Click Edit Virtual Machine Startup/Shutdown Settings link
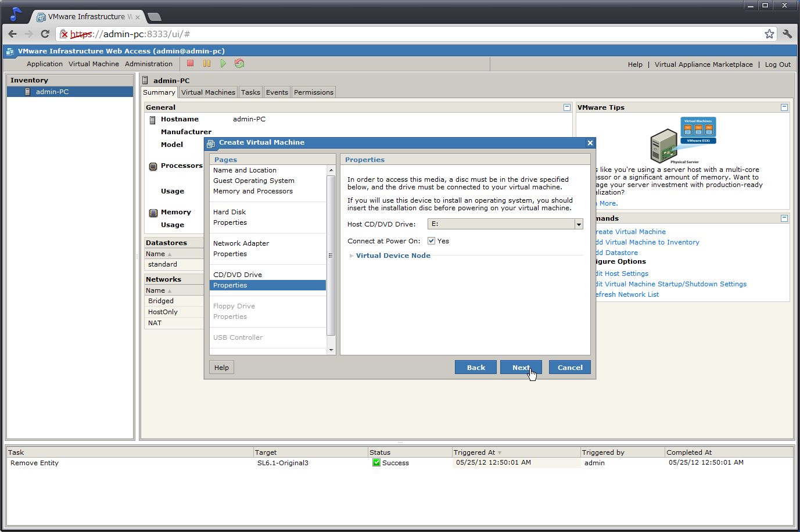 [671, 284]
